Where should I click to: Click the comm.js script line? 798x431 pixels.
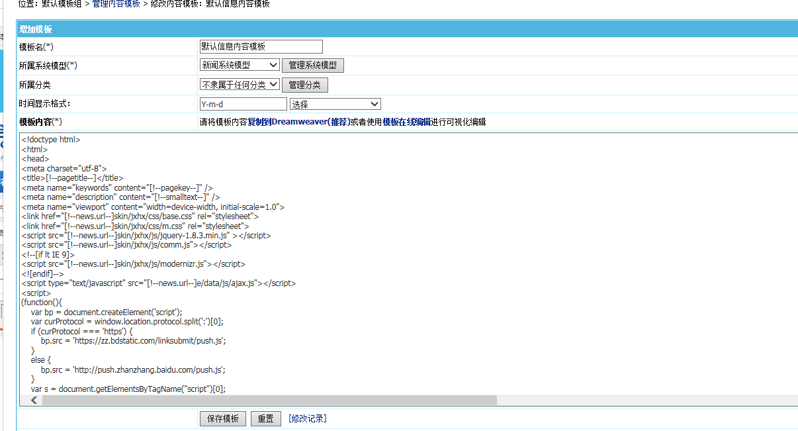pos(127,245)
